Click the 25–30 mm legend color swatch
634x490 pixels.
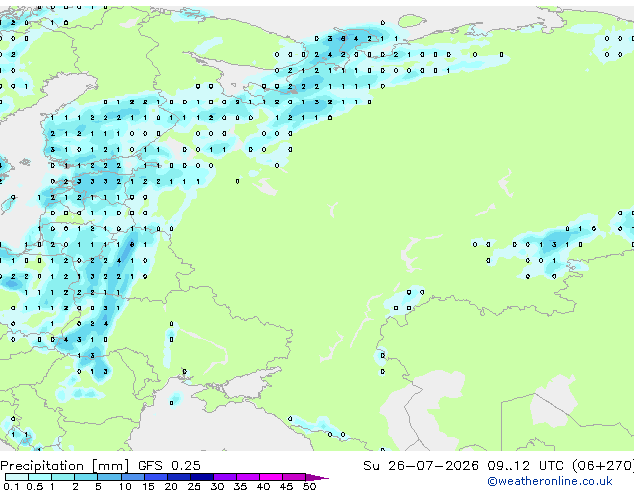coord(202,477)
